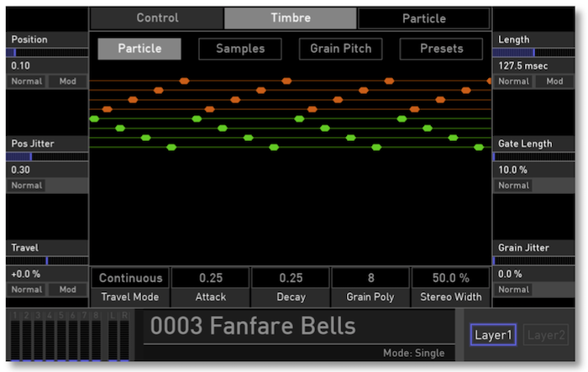588x372 pixels.
Task: Click the Position slider bar
Action: coord(46,52)
